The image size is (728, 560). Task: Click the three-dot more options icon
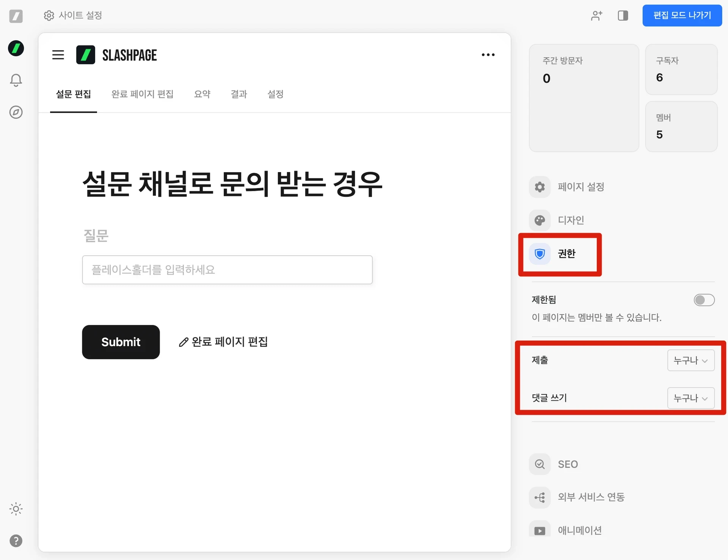tap(488, 55)
